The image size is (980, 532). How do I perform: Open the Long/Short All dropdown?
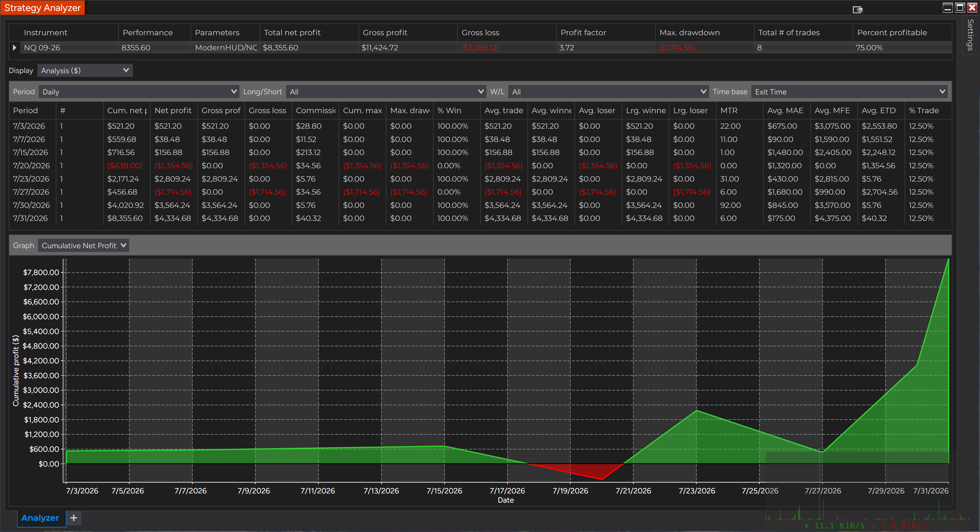pos(386,92)
